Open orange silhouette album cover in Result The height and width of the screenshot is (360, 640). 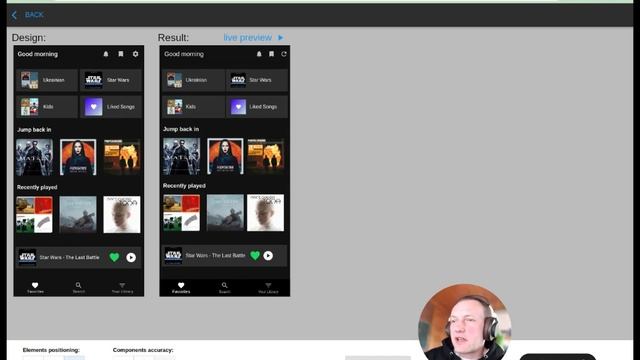[x=266, y=155]
